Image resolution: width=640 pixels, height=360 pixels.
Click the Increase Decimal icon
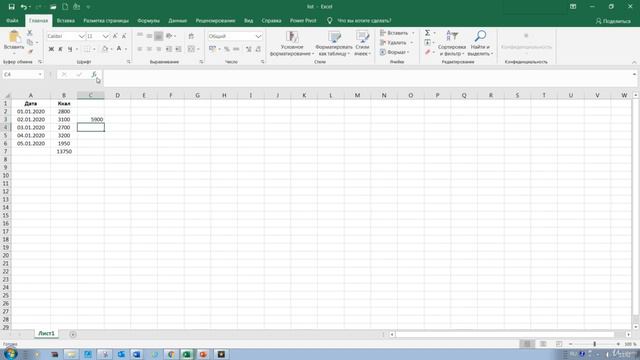tap(249, 49)
